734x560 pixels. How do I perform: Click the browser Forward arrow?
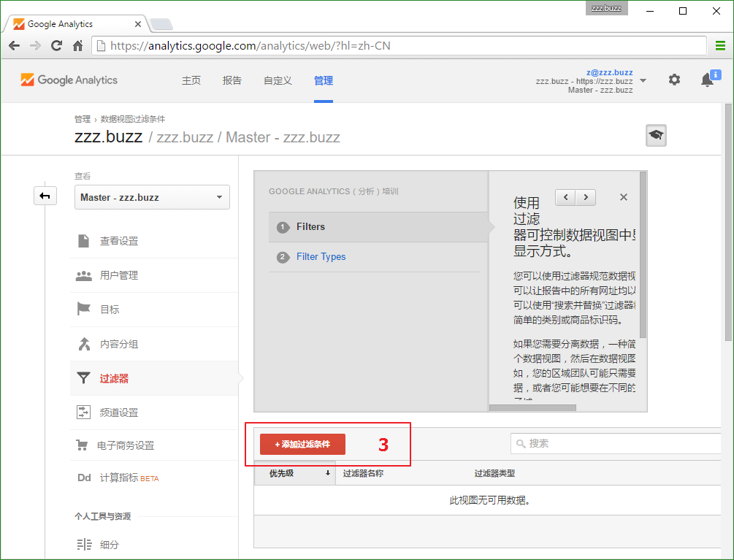35,46
